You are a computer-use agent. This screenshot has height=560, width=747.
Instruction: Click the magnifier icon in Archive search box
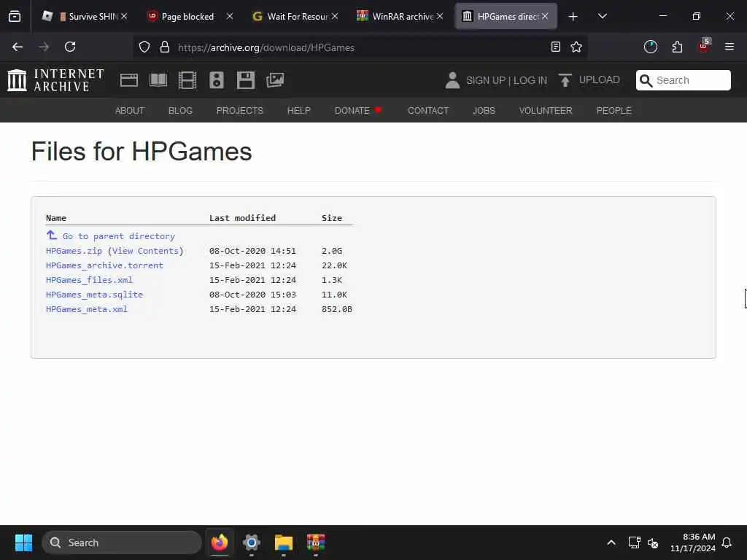(x=646, y=80)
